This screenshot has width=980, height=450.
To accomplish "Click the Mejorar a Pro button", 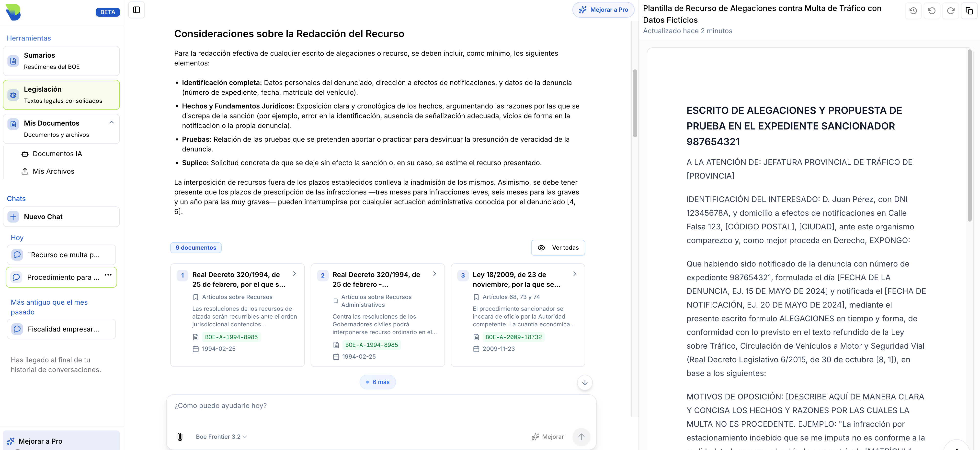I will (x=603, y=10).
